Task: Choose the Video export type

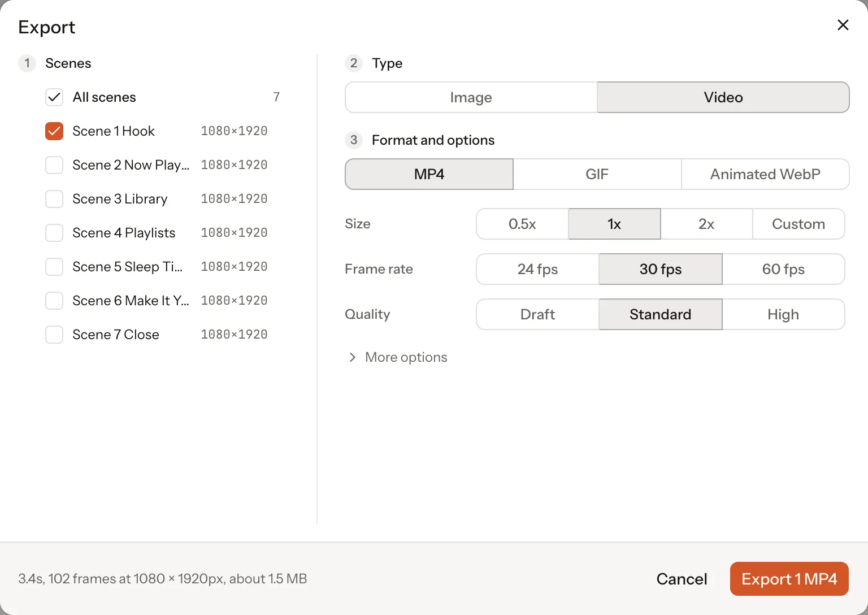Action: [x=723, y=97]
